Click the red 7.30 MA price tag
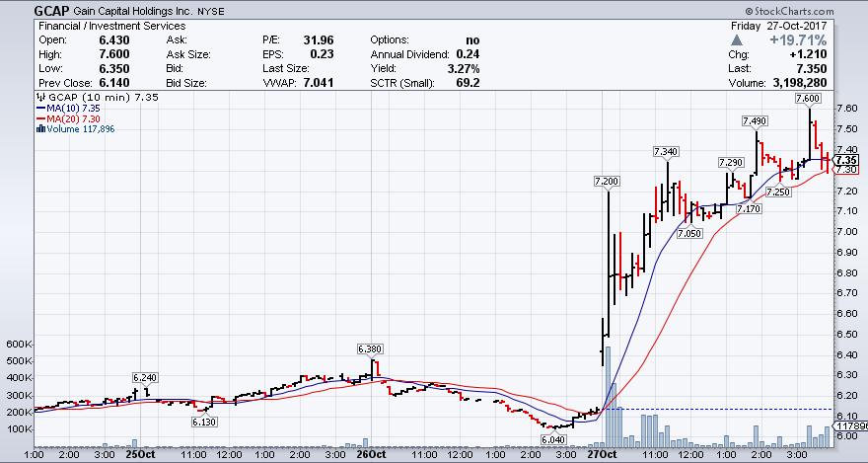 click(x=844, y=170)
